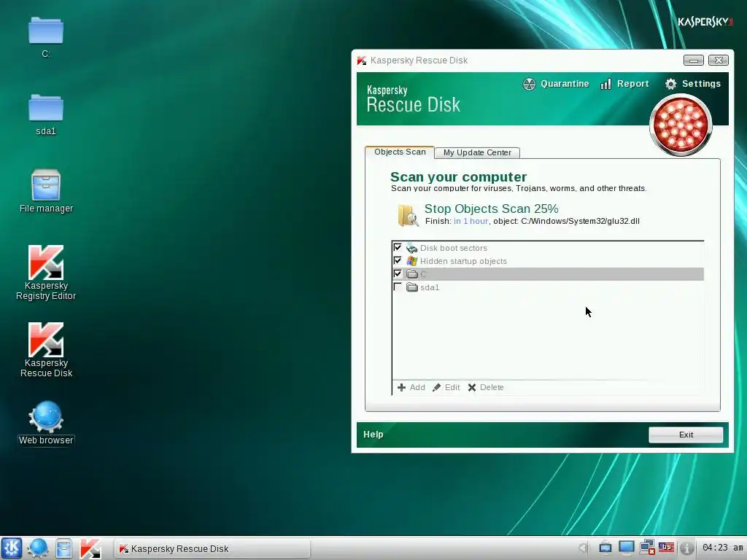Select the highlighted C: row in scan list
747x560 pixels.
tap(548, 274)
